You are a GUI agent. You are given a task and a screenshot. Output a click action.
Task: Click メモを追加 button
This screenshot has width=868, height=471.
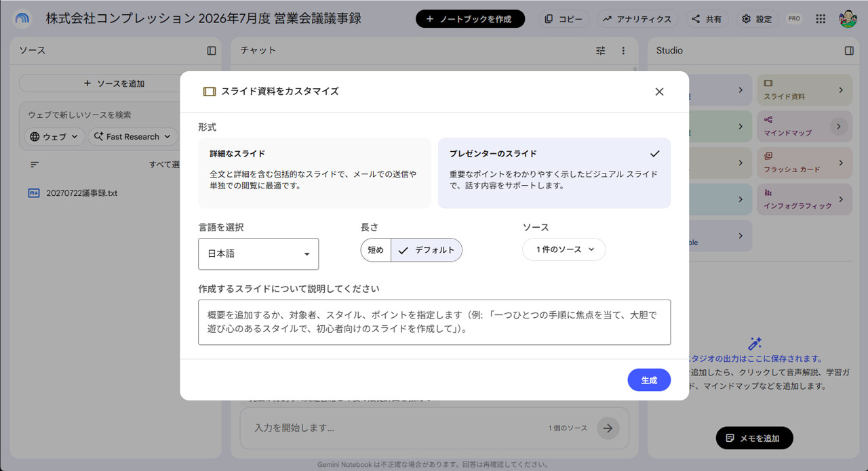754,438
